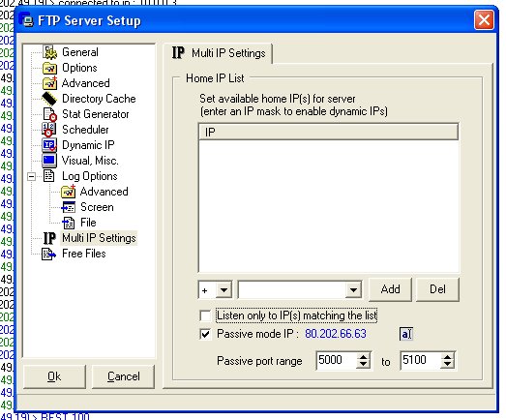Open the IP address combo box dropdown
This screenshot has width=506, height=420.
tap(353, 290)
